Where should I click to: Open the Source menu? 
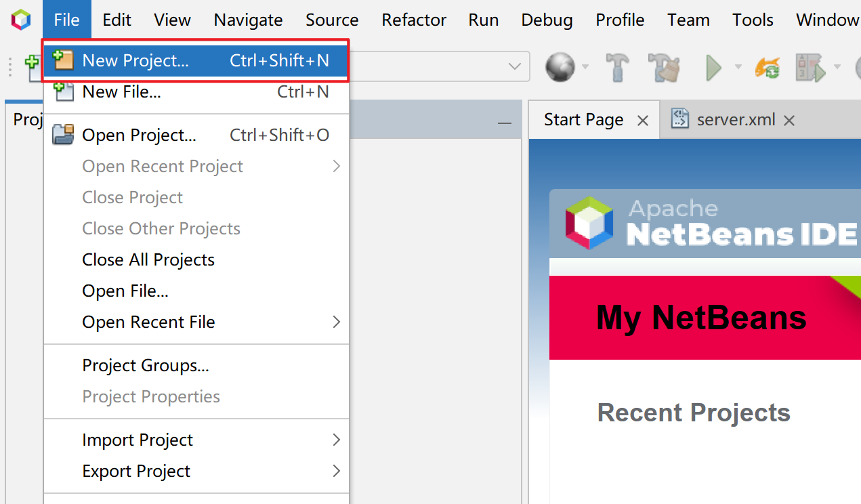point(332,20)
